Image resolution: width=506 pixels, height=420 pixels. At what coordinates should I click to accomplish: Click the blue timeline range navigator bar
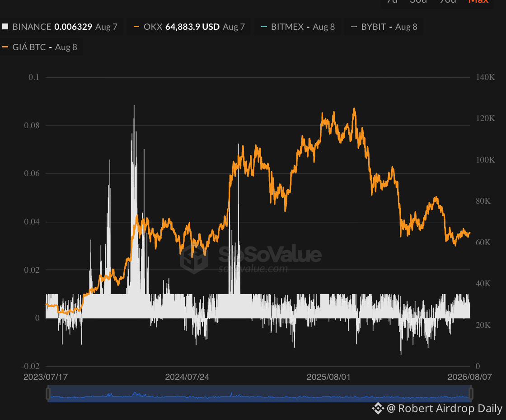259,393
